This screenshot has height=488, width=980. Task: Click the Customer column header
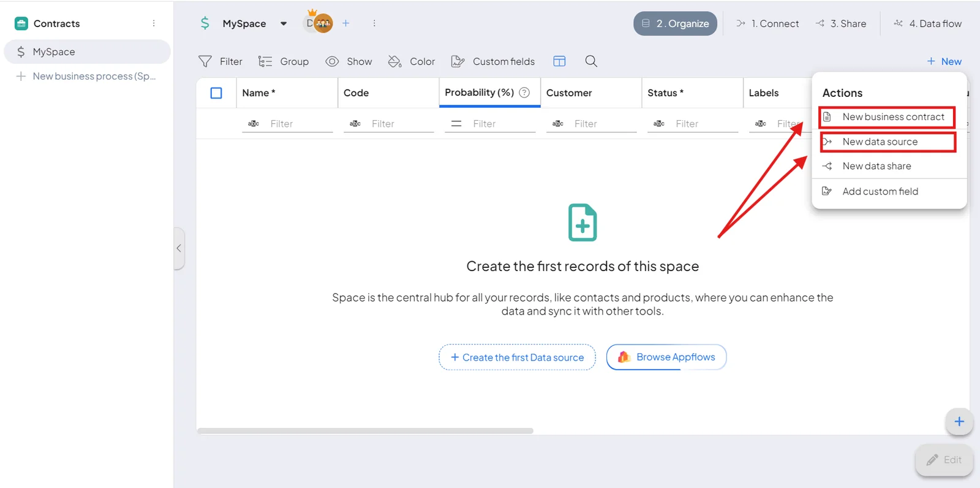pos(591,93)
